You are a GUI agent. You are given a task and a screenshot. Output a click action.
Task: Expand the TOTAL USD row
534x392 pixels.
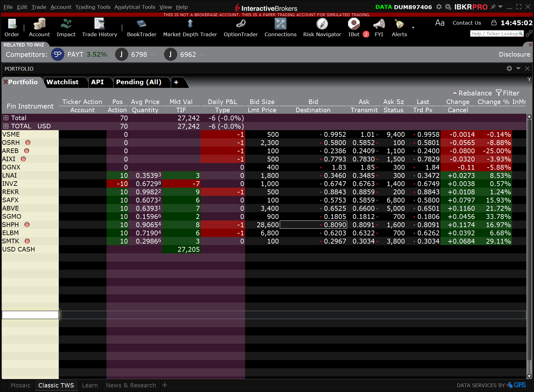(x=6, y=126)
